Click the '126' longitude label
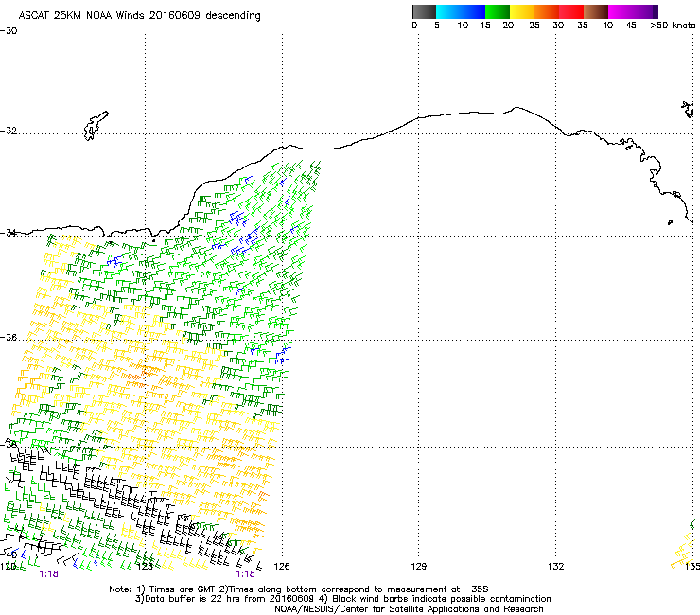The width and height of the screenshot is (700, 615). (x=282, y=567)
